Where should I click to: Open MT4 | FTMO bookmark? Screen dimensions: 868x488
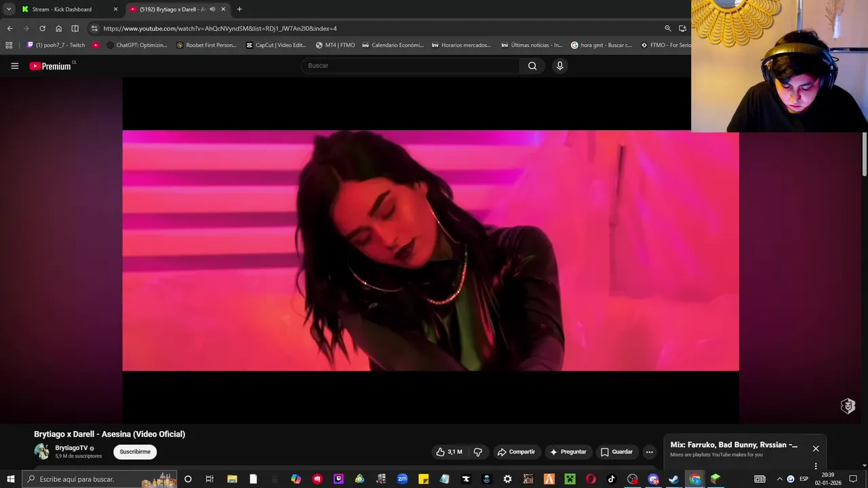tap(335, 45)
